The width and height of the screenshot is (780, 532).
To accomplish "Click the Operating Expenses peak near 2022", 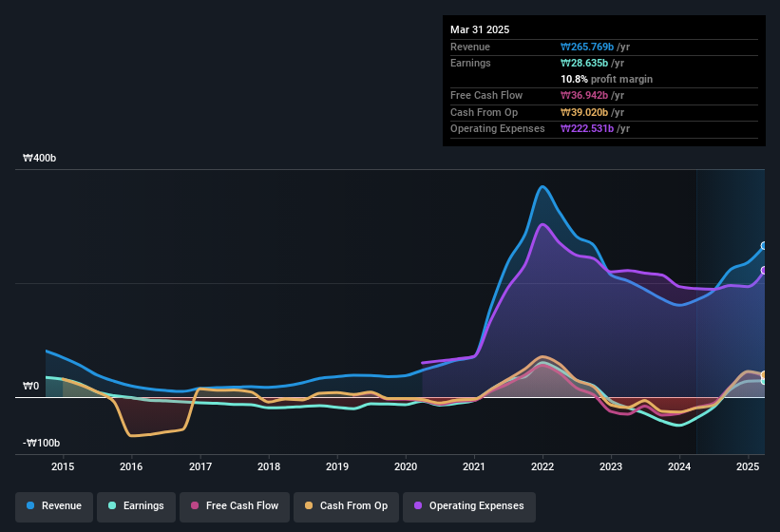I will (x=542, y=225).
